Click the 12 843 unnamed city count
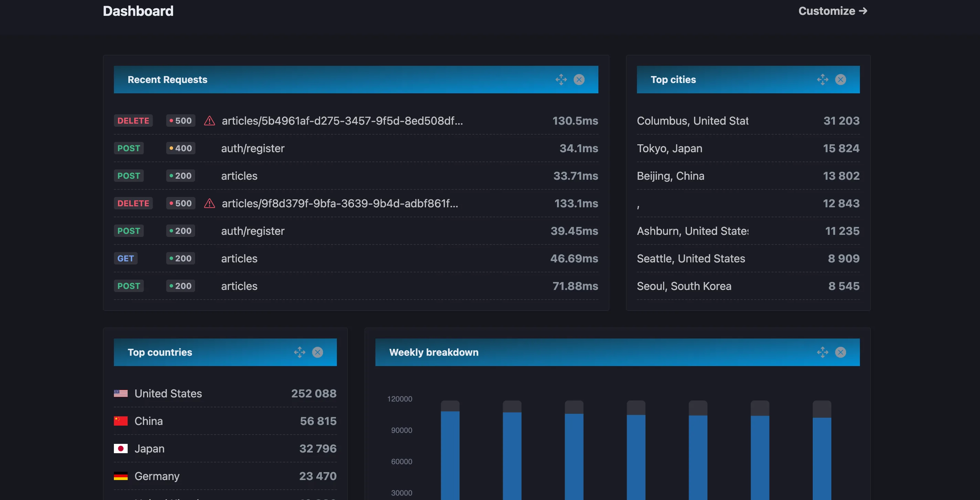Viewport: 980px width, 500px height. tap(841, 204)
